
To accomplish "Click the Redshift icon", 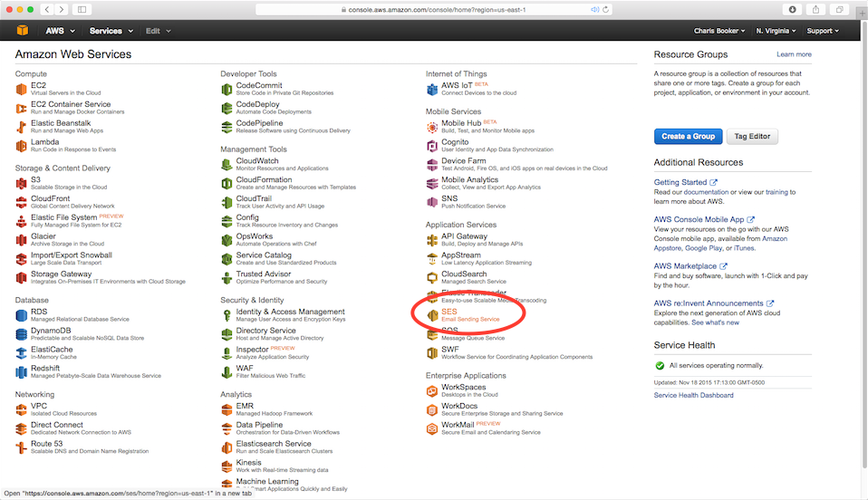I will (x=21, y=372).
